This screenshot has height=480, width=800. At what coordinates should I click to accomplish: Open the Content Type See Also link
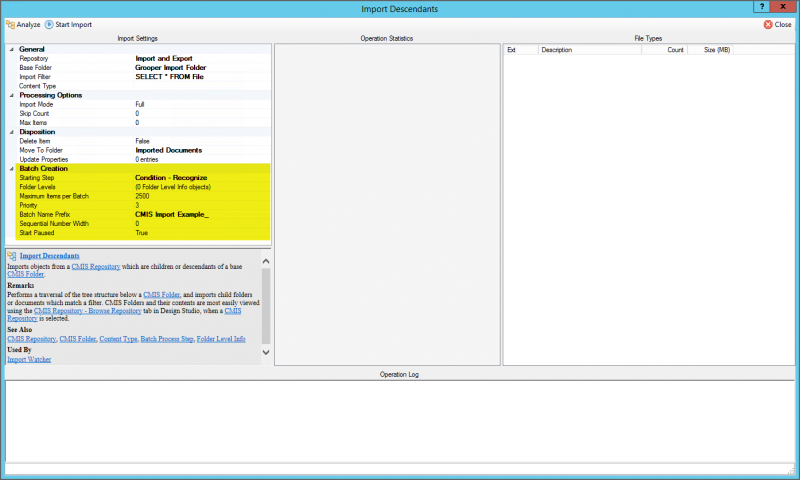tap(118, 339)
